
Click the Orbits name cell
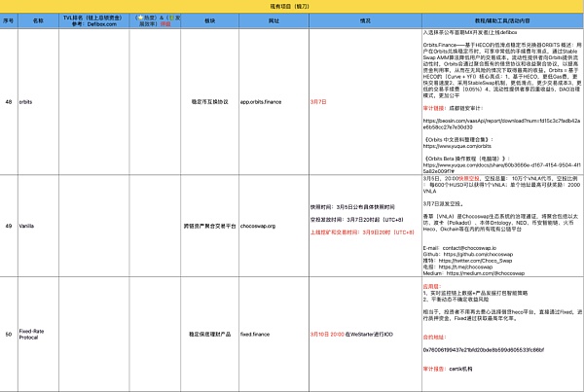coord(39,100)
